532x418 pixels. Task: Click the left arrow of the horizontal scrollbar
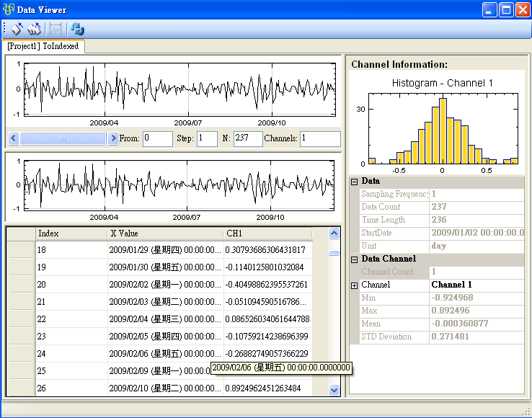pyautogui.click(x=14, y=138)
